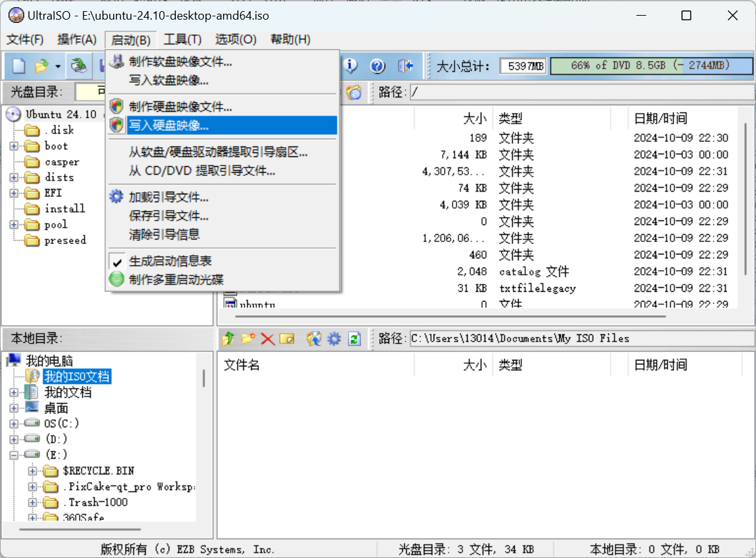
Task: Select the install folder in disc tree
Action: tap(65, 209)
